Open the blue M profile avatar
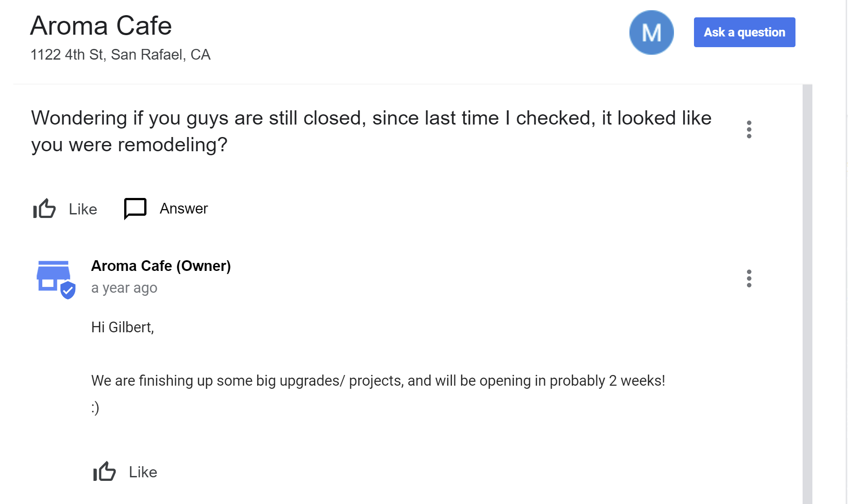 click(x=651, y=32)
